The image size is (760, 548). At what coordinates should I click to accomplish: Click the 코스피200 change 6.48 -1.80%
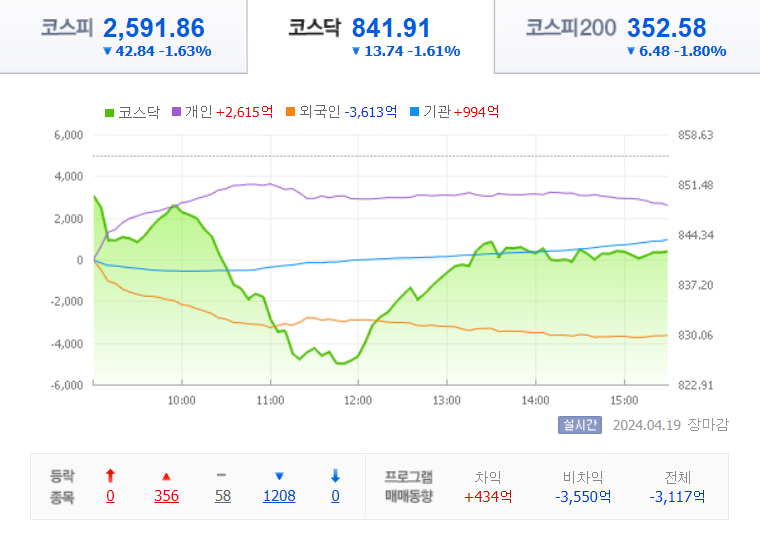677,51
